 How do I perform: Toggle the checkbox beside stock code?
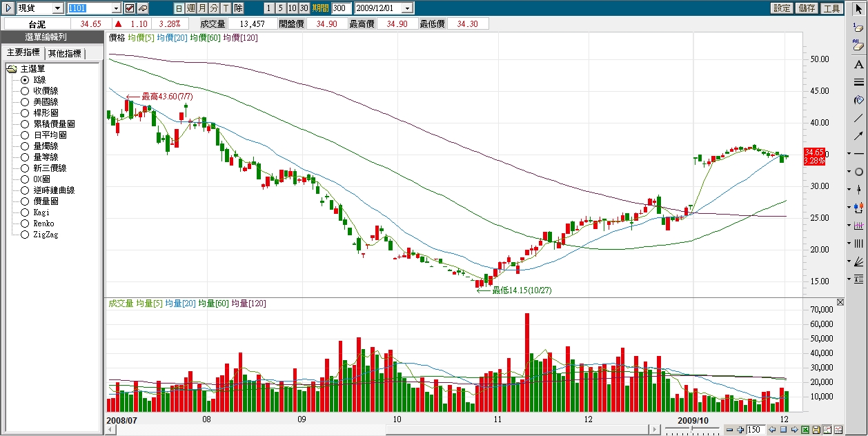pos(130,8)
